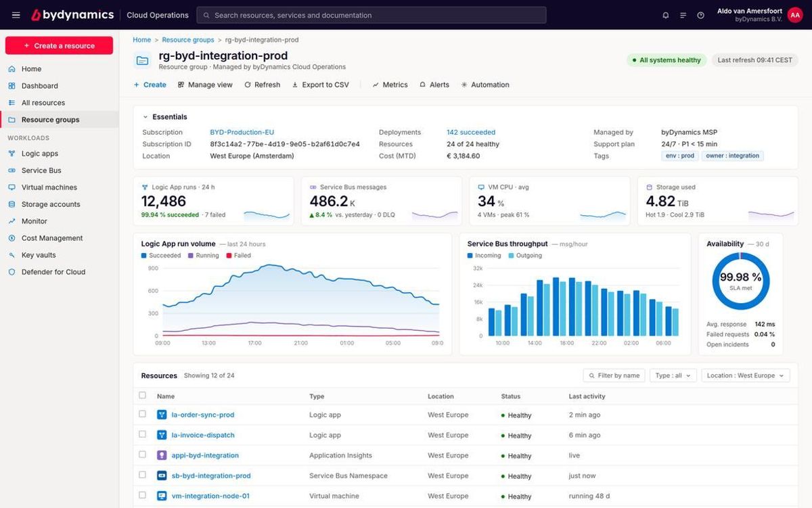Open the 142 succeeded deployments link
This screenshot has width=812, height=508.
[471, 133]
